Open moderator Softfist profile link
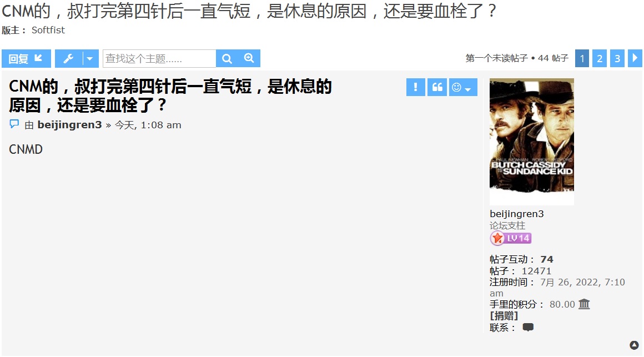 pos(48,30)
